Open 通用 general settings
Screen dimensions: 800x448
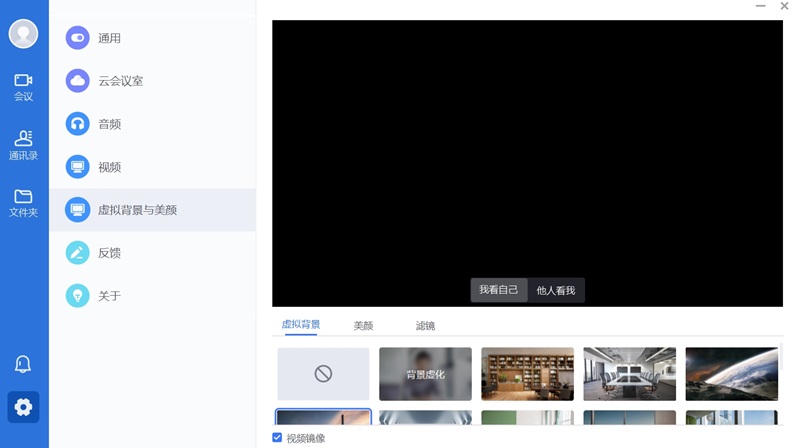coord(109,38)
